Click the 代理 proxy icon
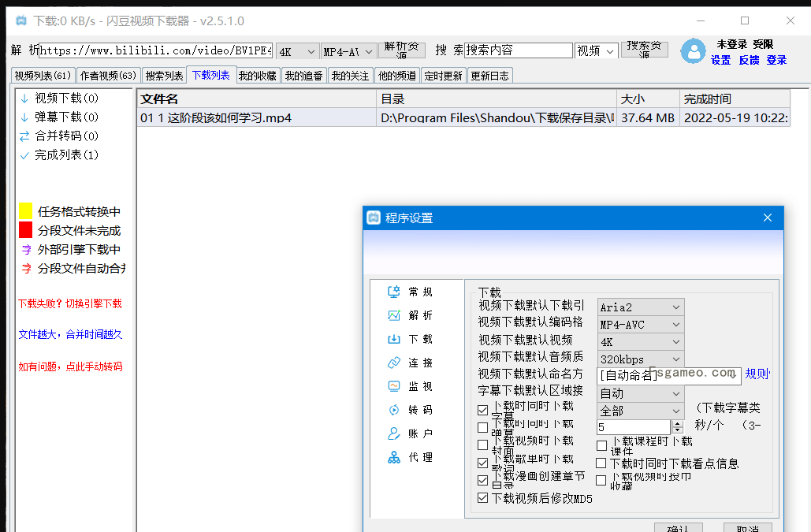Image resolution: width=811 pixels, height=532 pixels. tap(394, 457)
